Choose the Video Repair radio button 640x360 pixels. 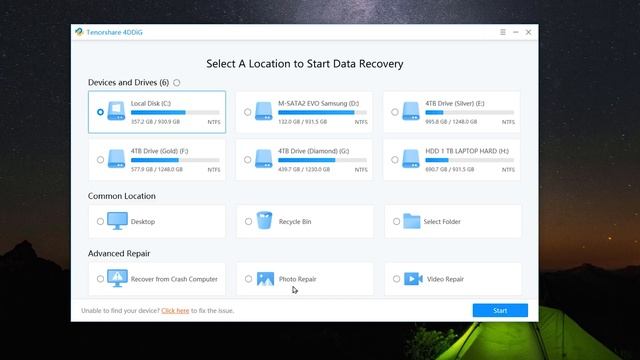[396, 279]
